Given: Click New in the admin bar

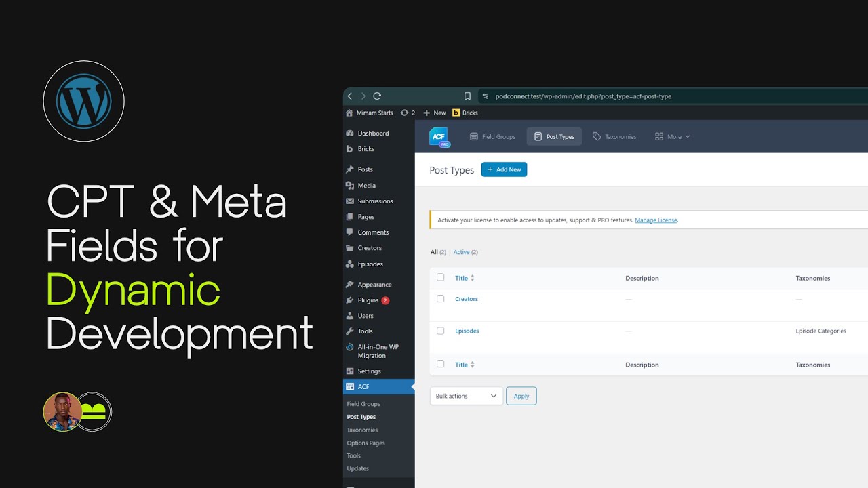Looking at the screenshot, I should click(435, 113).
